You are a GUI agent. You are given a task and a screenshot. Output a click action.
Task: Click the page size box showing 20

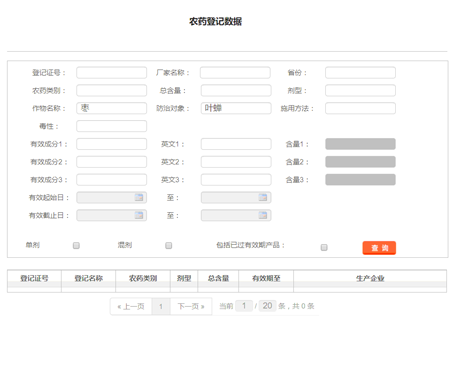pos(267,306)
